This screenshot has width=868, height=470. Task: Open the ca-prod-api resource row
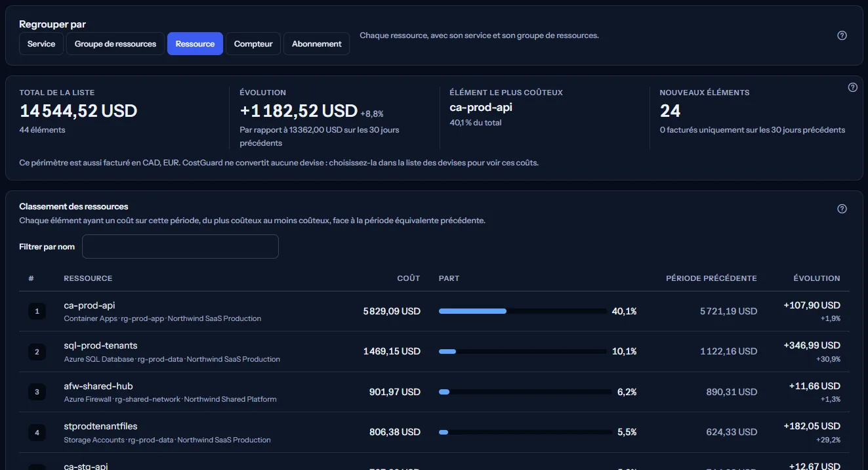[434, 311]
